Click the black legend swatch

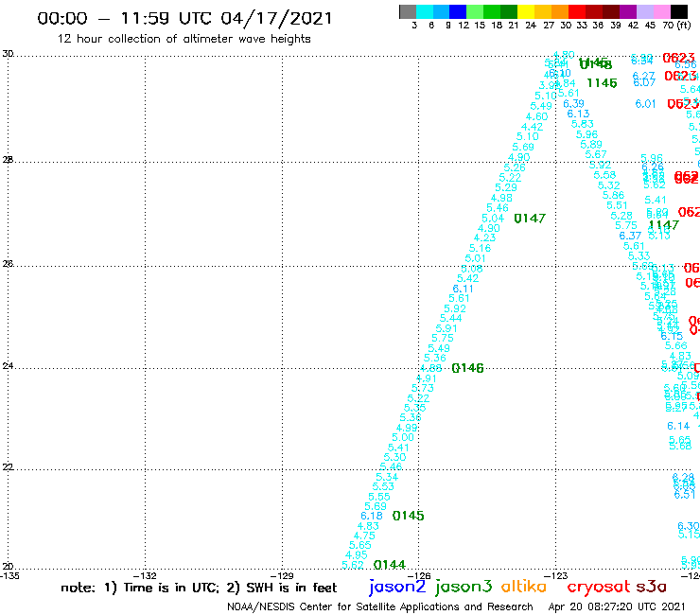pyautogui.click(x=679, y=11)
